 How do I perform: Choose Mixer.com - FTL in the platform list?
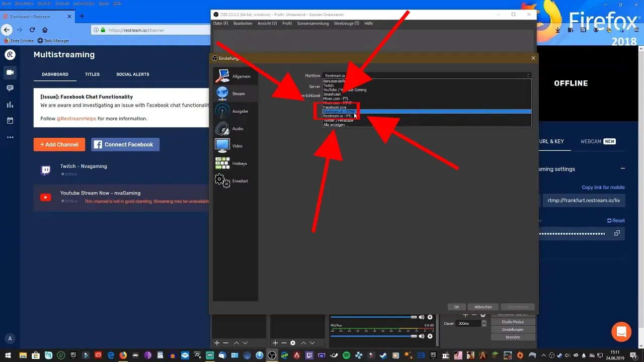[x=427, y=99]
